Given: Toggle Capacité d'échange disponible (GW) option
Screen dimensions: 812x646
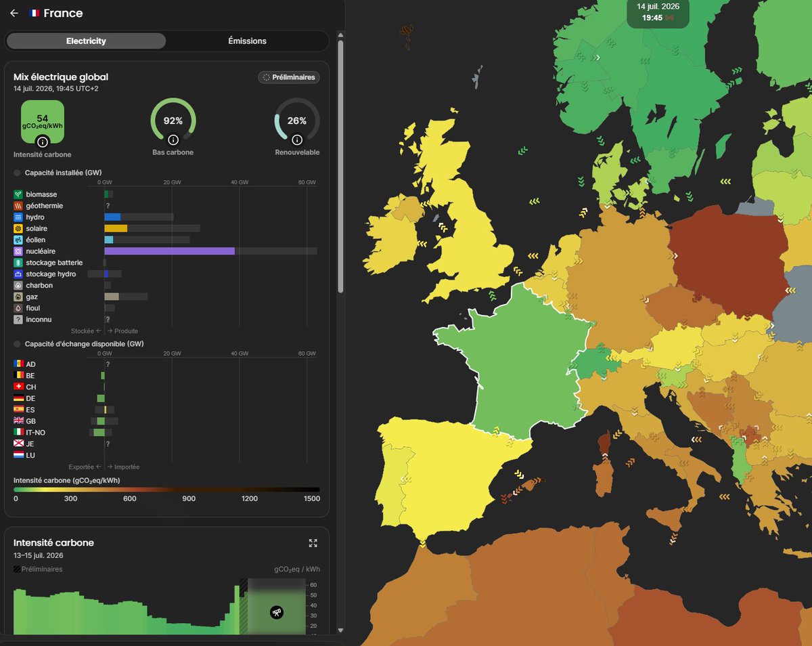Looking at the screenshot, I should (x=18, y=343).
